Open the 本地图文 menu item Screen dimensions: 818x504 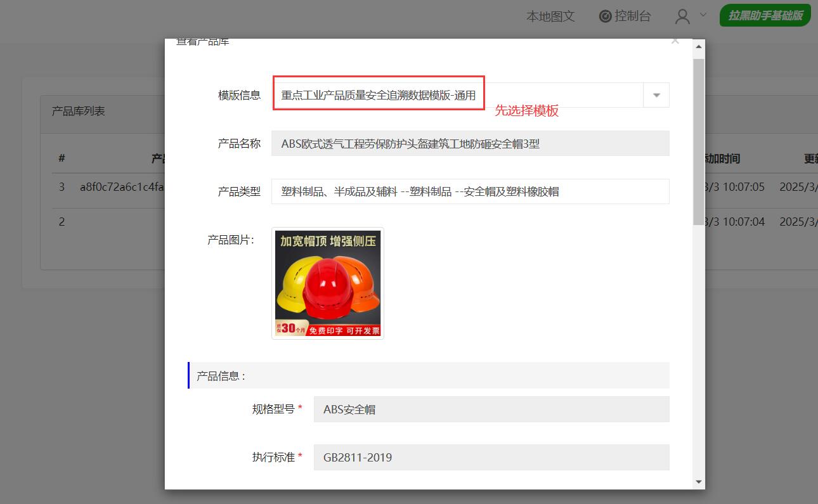click(550, 16)
